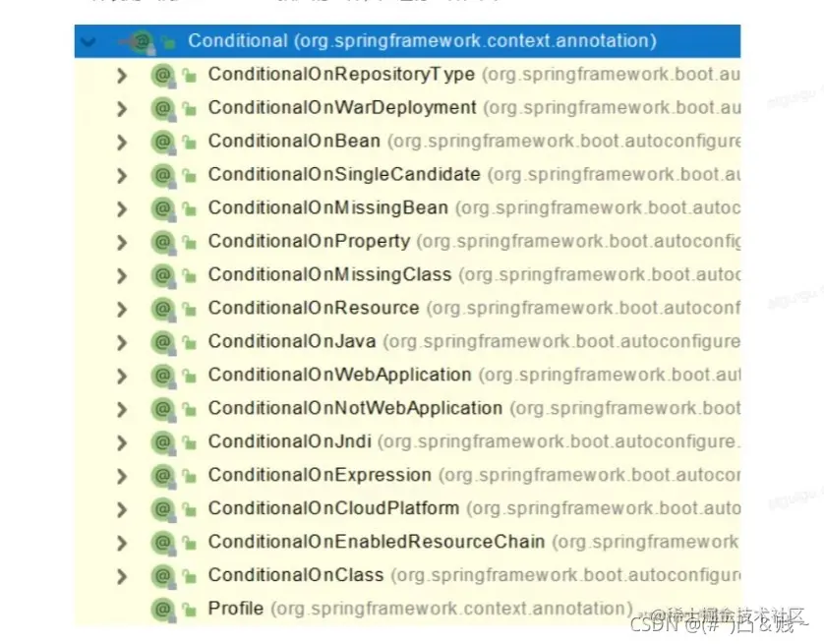Click annotation icon of ConditionalOnNotWebApplication
This screenshot has height=644, width=824.
[x=163, y=409]
